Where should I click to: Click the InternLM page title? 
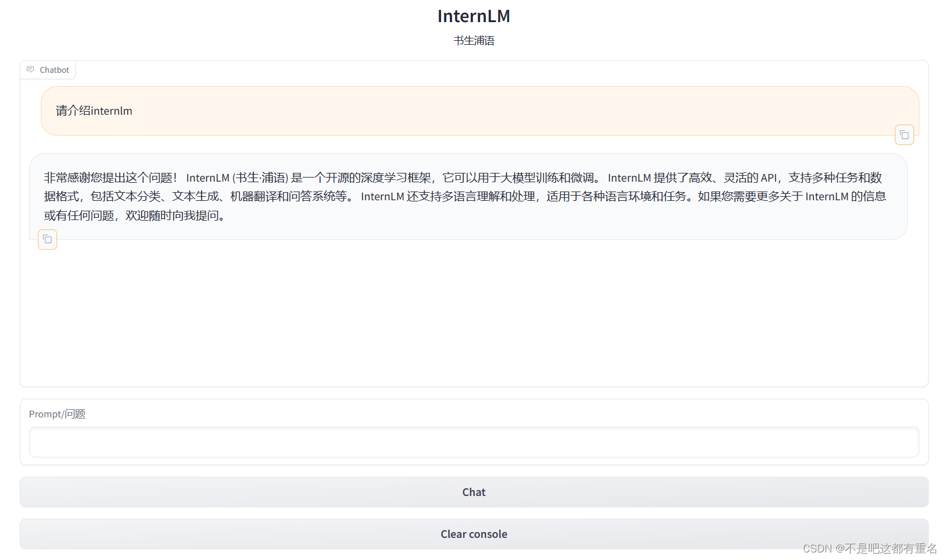tap(474, 16)
